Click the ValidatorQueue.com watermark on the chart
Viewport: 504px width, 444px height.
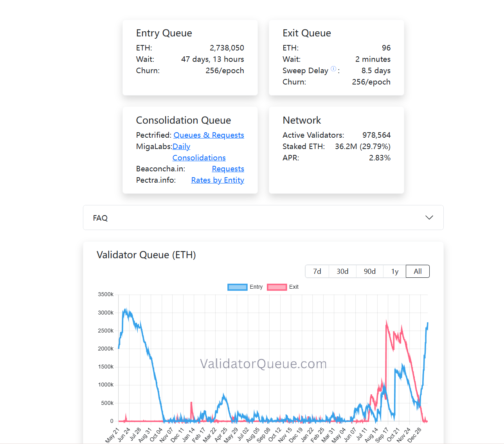point(263,364)
